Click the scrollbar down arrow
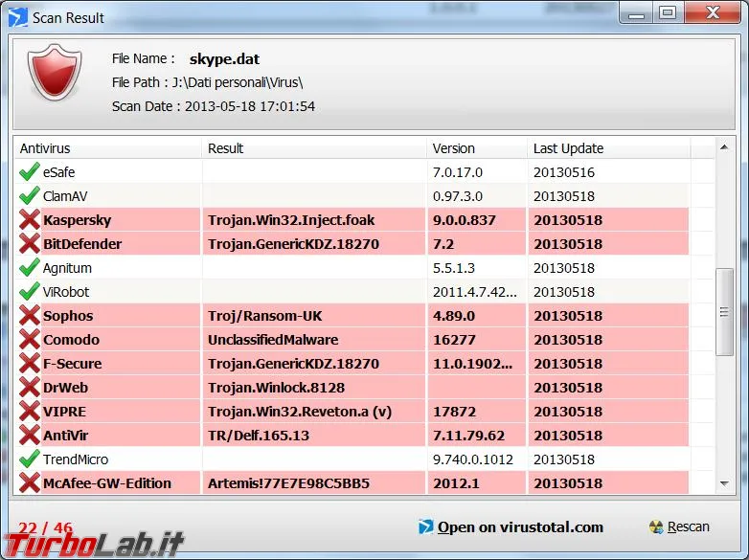 [724, 484]
